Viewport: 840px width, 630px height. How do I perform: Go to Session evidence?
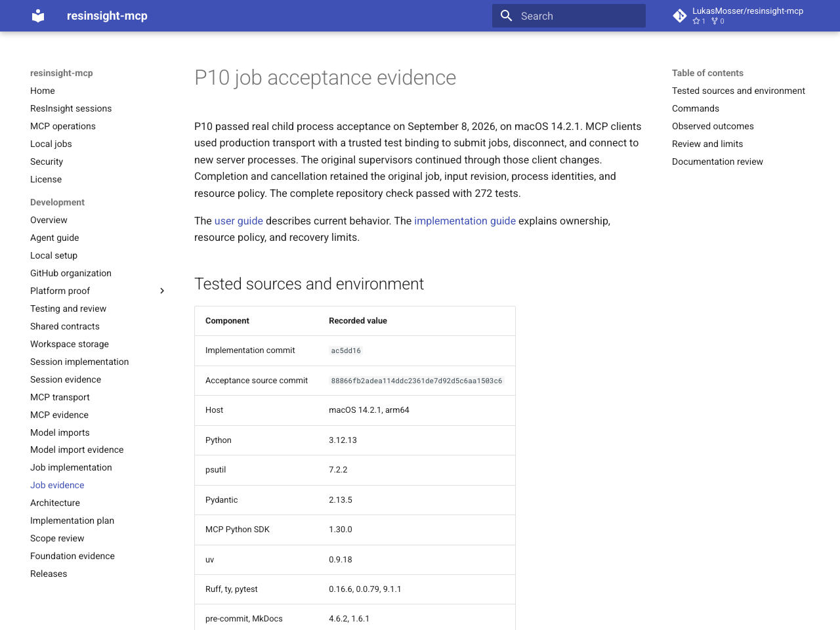(x=66, y=379)
